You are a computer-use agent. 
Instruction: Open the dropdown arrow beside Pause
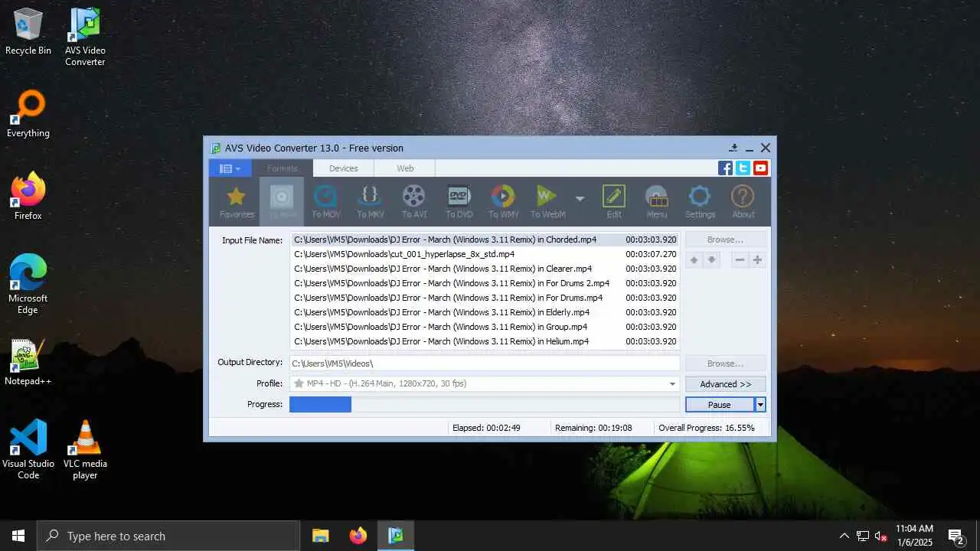[x=760, y=405]
